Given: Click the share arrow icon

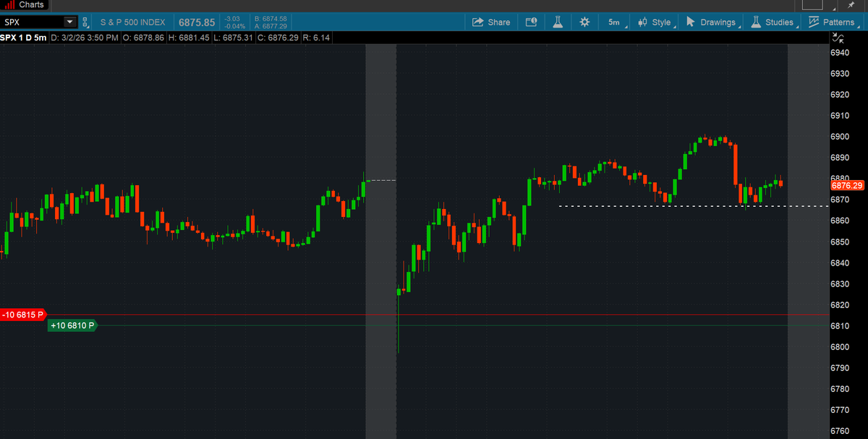Looking at the screenshot, I should pyautogui.click(x=477, y=22).
